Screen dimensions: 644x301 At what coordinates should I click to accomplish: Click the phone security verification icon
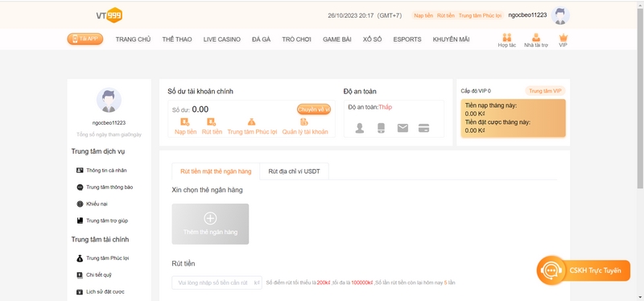(x=381, y=128)
